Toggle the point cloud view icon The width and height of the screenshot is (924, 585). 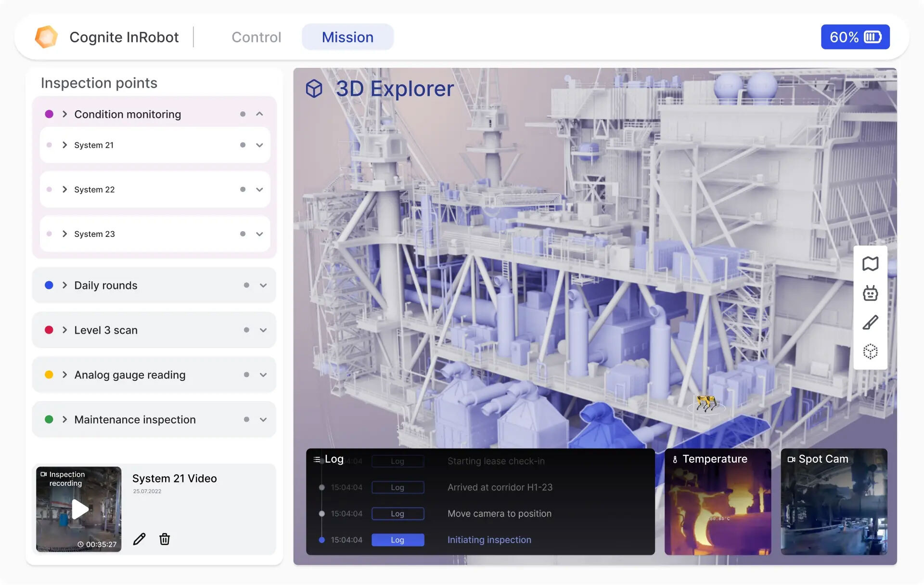(870, 351)
